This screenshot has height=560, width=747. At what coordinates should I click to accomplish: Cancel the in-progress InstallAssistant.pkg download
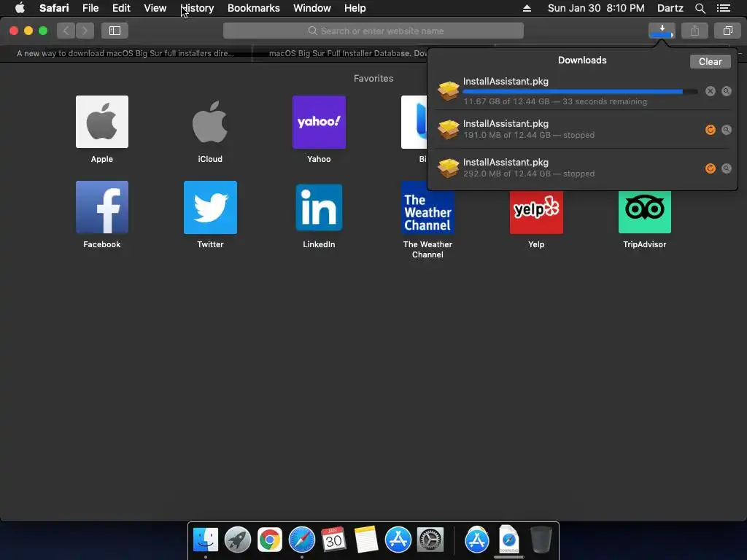[710, 91]
